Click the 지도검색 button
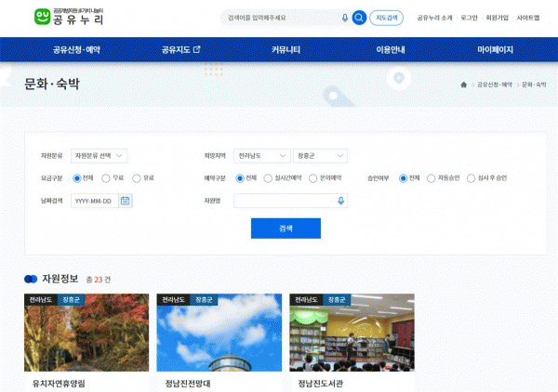 pyautogui.click(x=387, y=18)
